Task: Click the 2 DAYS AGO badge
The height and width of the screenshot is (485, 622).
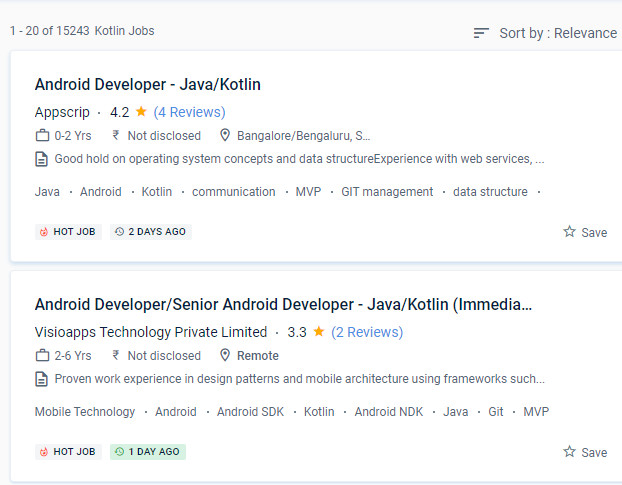Action: click(150, 232)
